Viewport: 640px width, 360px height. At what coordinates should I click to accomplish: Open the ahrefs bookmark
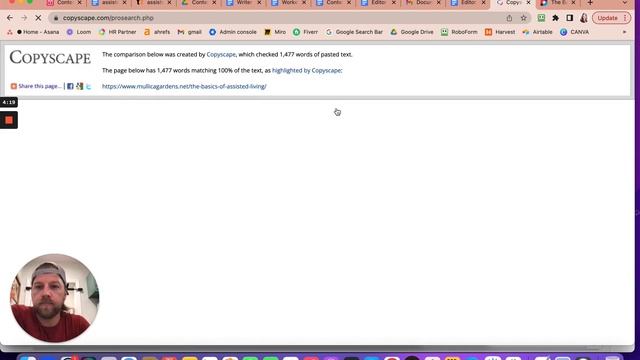157,32
